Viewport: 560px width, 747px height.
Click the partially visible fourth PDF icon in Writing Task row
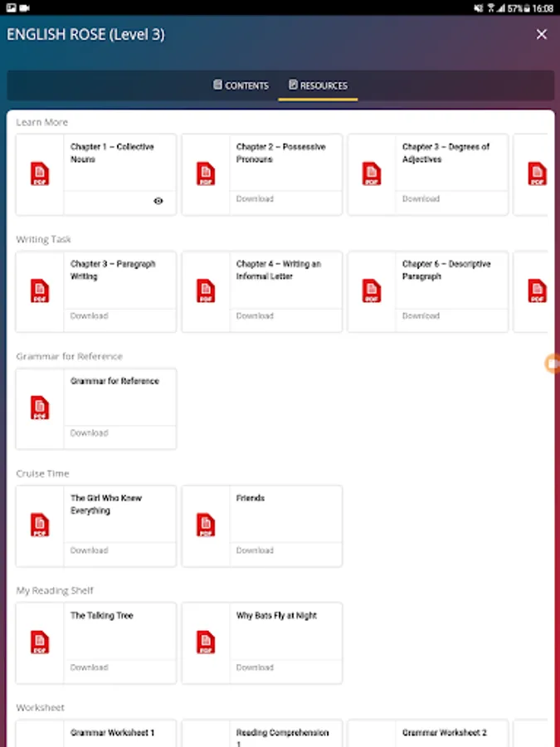pyautogui.click(x=537, y=290)
